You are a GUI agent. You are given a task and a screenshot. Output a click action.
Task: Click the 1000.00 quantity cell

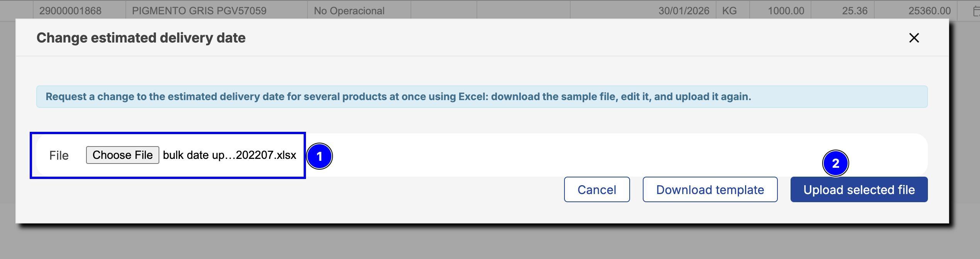(x=786, y=11)
